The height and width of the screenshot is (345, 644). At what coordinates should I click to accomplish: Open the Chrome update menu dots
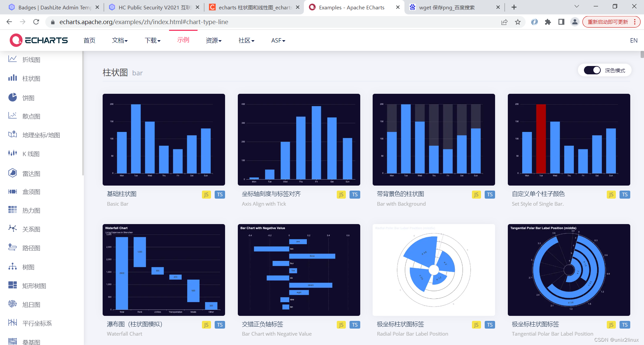tap(635, 22)
